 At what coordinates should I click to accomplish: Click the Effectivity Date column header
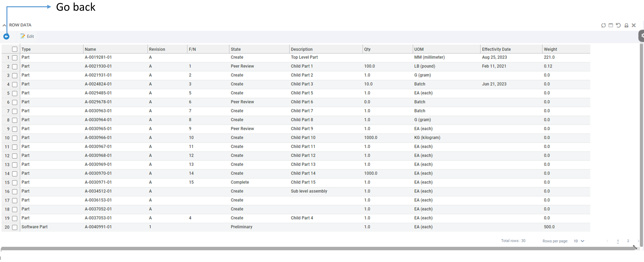click(496, 49)
